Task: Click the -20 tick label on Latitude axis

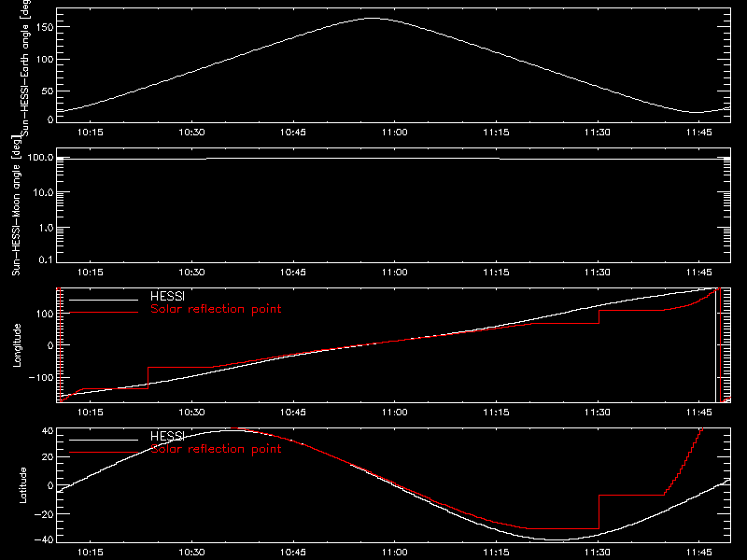Action: 44,514
